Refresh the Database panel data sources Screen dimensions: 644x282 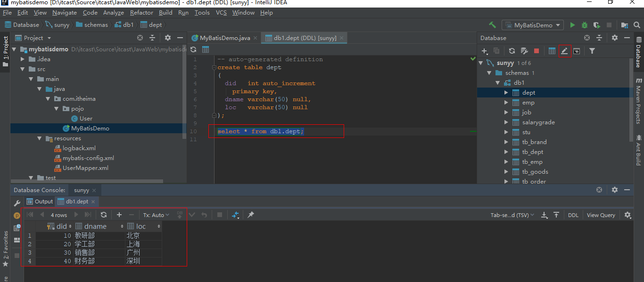(x=512, y=51)
